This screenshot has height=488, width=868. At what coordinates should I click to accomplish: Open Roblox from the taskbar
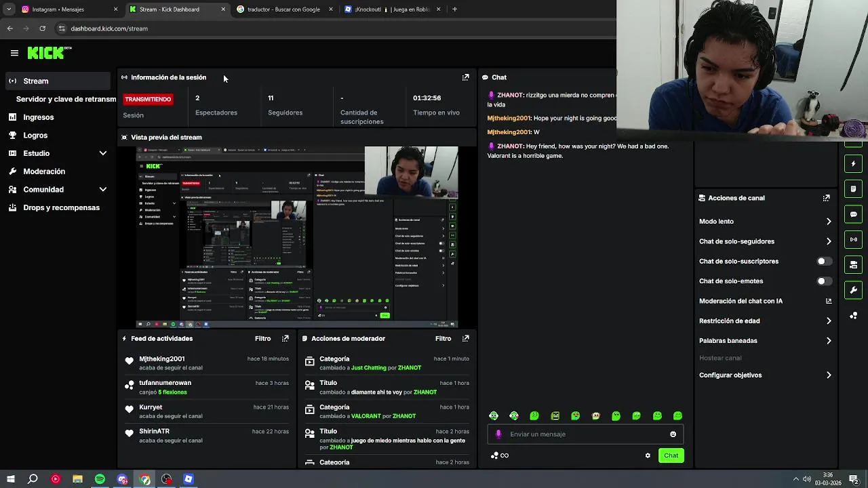pyautogui.click(x=189, y=479)
